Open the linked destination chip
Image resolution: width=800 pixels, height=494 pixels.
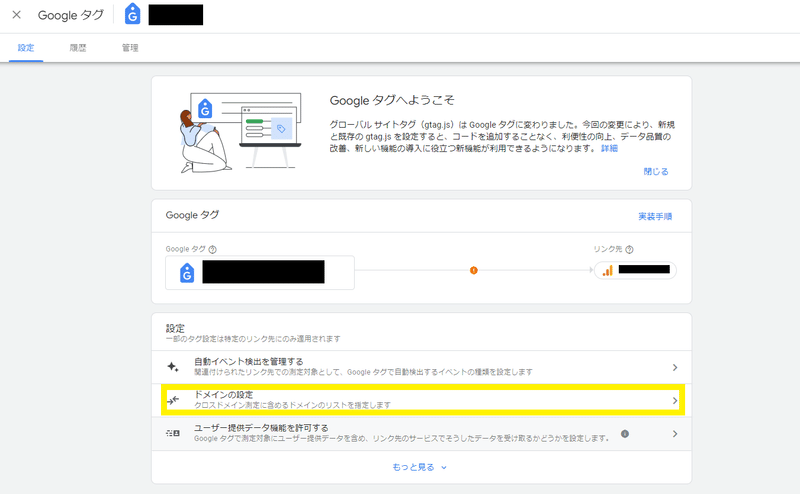[x=635, y=270]
